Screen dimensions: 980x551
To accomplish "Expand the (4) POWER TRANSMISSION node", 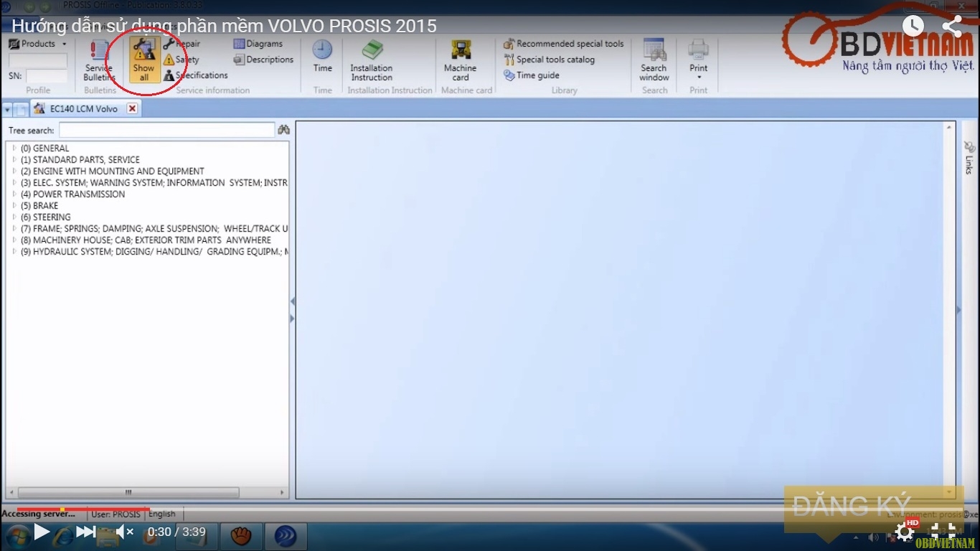I will click(14, 194).
